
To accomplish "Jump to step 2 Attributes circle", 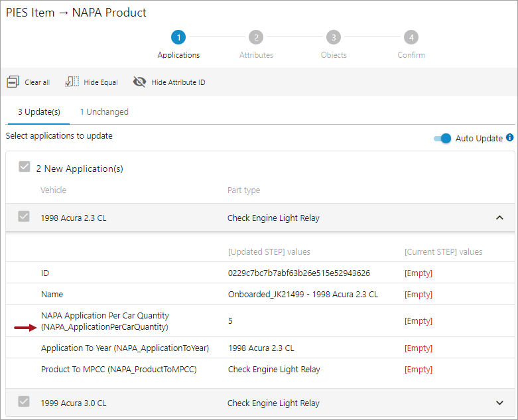I will click(256, 37).
